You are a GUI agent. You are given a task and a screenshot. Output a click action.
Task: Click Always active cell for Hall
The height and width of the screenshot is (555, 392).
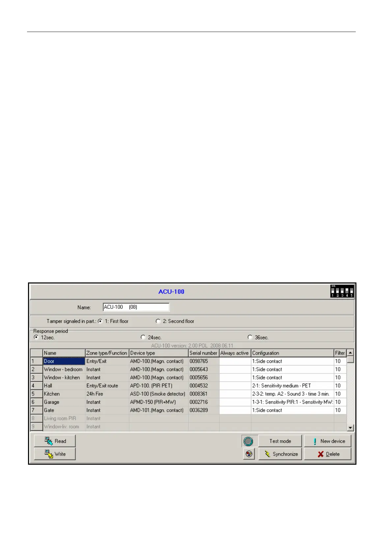[x=235, y=386]
